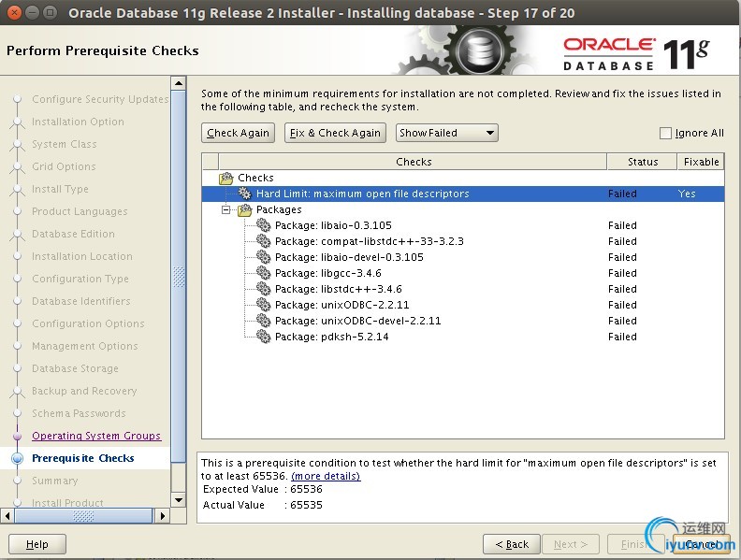
Task: Go back with the Back button
Action: coord(512,544)
